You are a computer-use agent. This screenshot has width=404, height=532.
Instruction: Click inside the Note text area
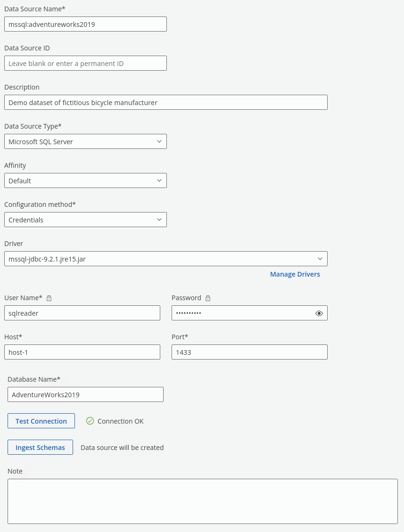click(202, 501)
